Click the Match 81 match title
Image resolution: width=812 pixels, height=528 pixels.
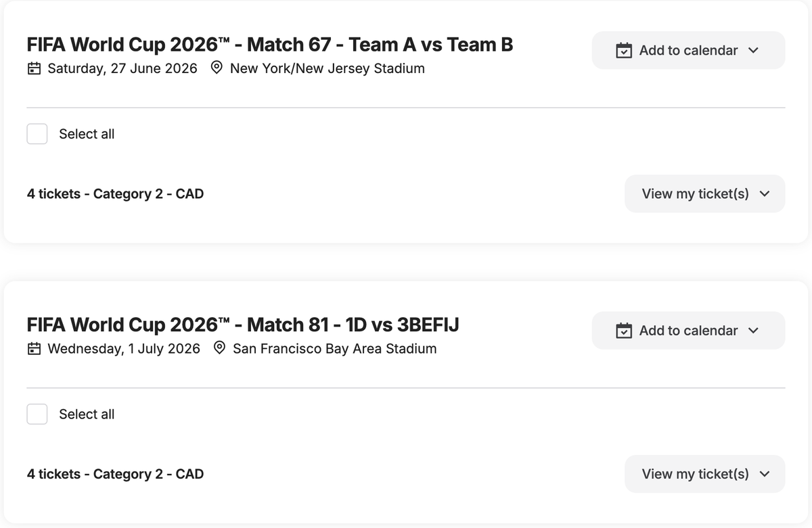pyautogui.click(x=243, y=325)
